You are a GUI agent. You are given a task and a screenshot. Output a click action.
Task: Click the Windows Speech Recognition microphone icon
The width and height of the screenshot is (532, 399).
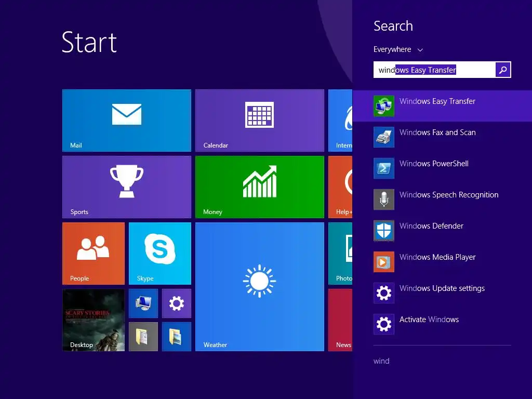(384, 199)
